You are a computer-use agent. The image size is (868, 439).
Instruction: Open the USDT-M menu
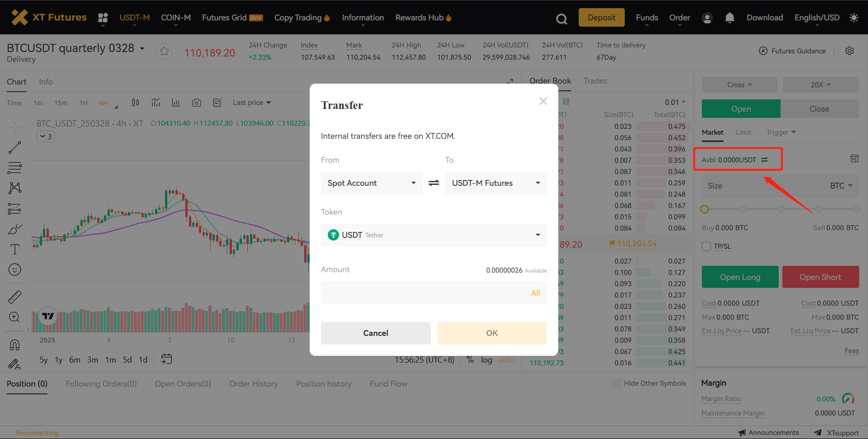click(x=134, y=18)
